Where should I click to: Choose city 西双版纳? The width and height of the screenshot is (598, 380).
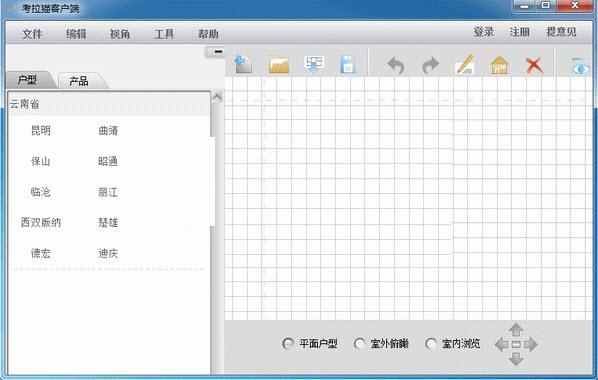point(40,222)
